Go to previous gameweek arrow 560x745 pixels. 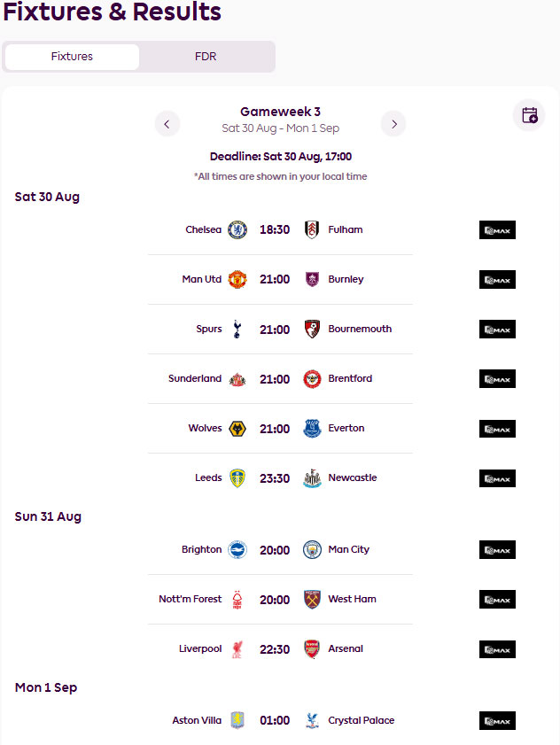coord(167,124)
